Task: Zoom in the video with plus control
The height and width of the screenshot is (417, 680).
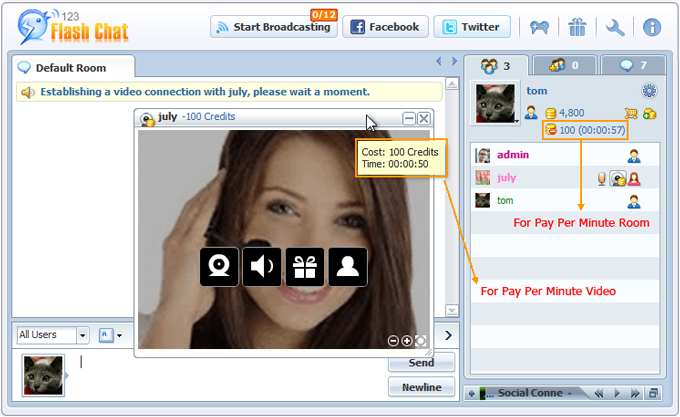Action: [407, 341]
